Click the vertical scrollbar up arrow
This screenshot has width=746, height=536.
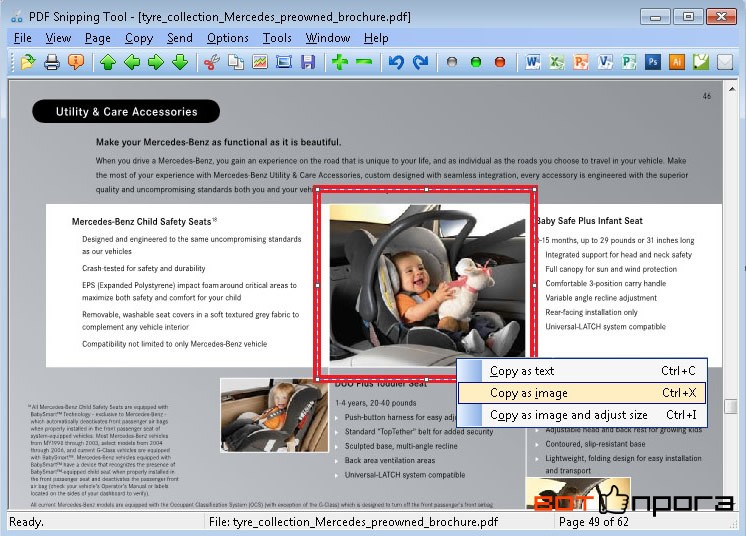[732, 89]
